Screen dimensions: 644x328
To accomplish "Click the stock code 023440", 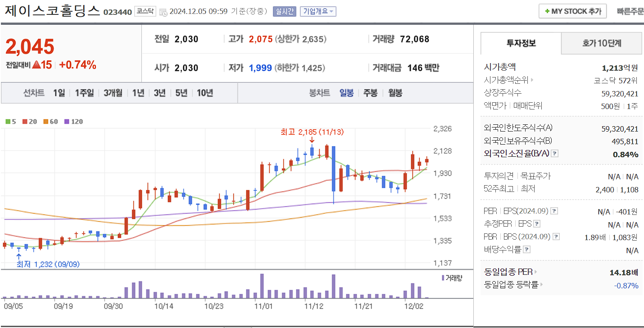I will pos(118,12).
